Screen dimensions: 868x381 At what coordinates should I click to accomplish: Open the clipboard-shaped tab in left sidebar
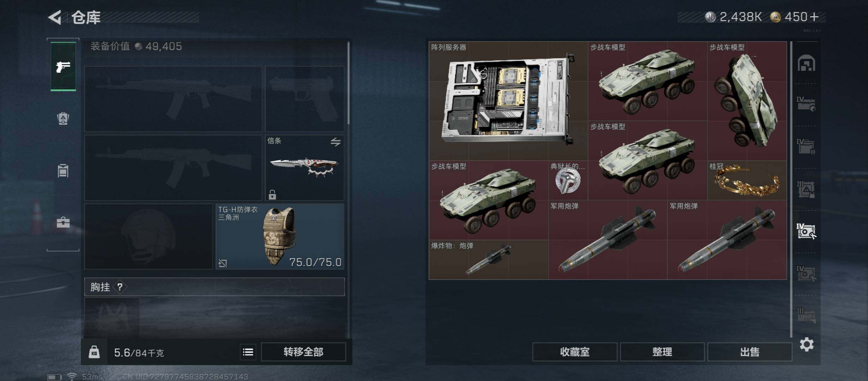click(x=63, y=170)
